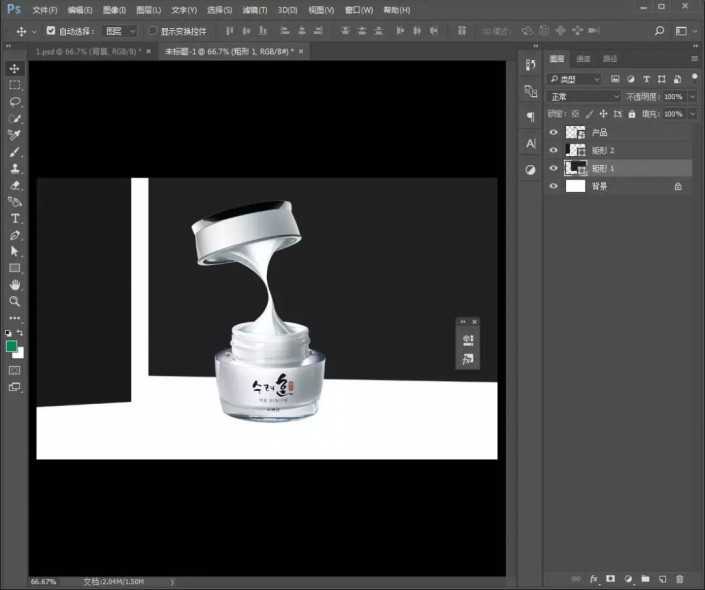Image resolution: width=705 pixels, height=590 pixels.
Task: Toggle visibility of the 背景 layer
Action: coord(554,186)
